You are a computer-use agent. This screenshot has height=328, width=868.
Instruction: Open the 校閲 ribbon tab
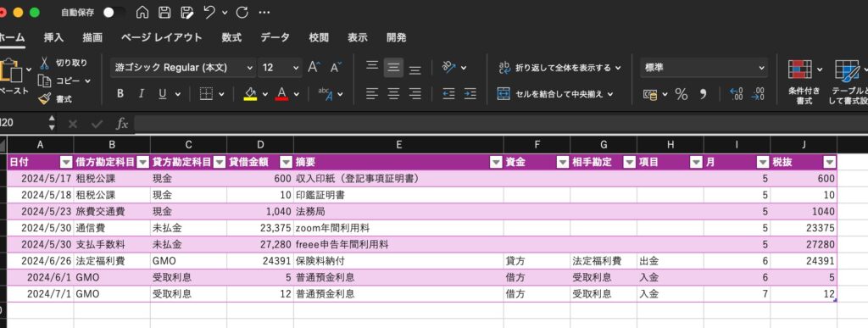pos(319,37)
